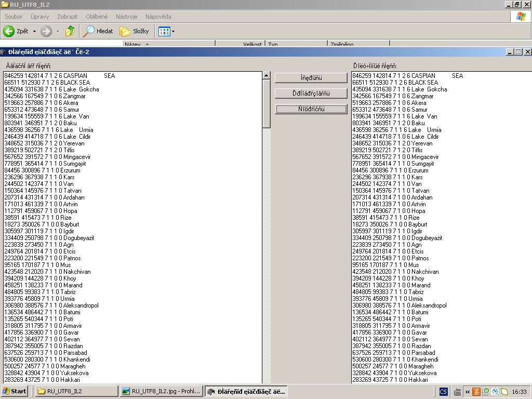The height and width of the screenshot is (399, 532).
Task: Expand hidden tray icons with the chevron
Action: [x=468, y=391]
